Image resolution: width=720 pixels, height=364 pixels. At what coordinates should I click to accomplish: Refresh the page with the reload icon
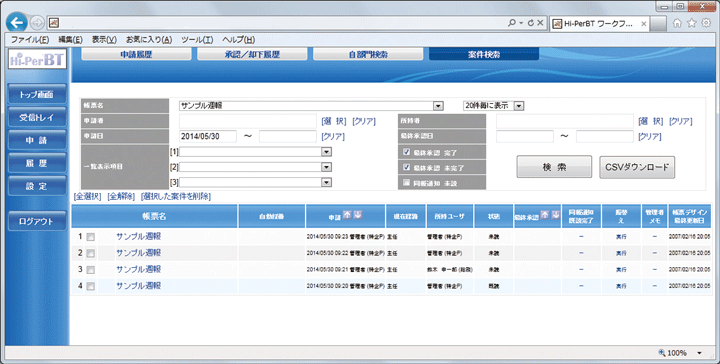530,22
